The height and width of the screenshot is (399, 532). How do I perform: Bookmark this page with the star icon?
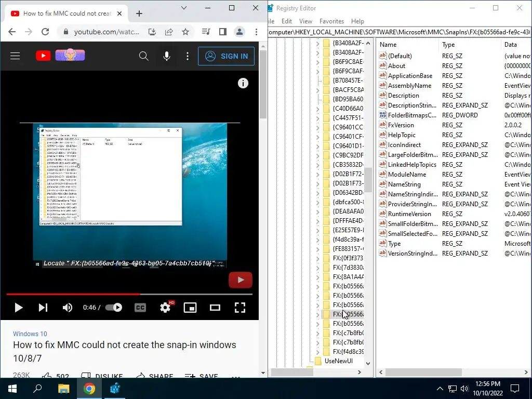(185, 32)
